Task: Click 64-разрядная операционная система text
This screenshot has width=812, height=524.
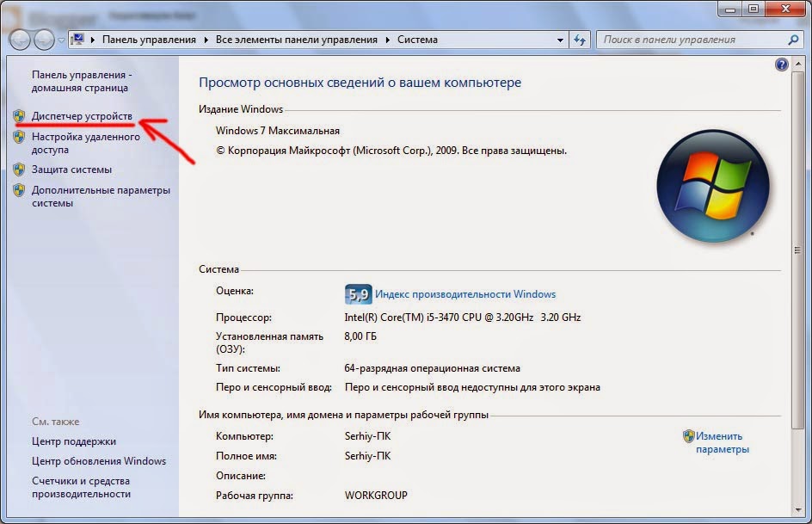Action: 433,368
